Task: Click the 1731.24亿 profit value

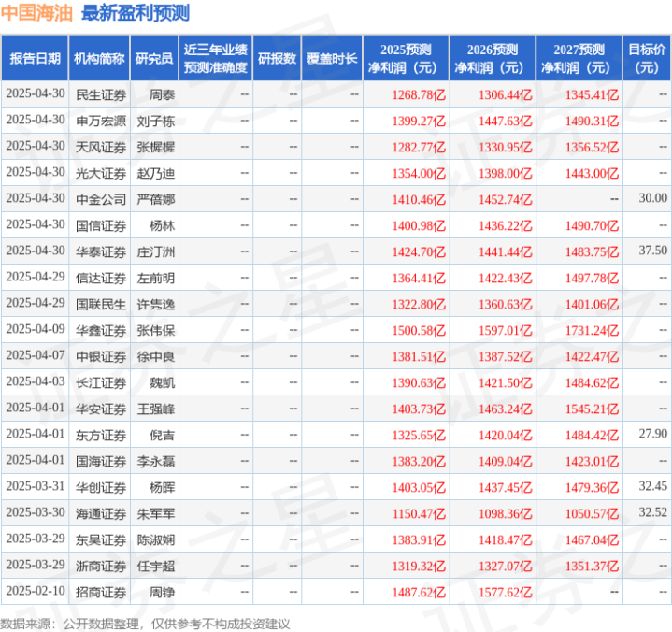Action: [592, 330]
